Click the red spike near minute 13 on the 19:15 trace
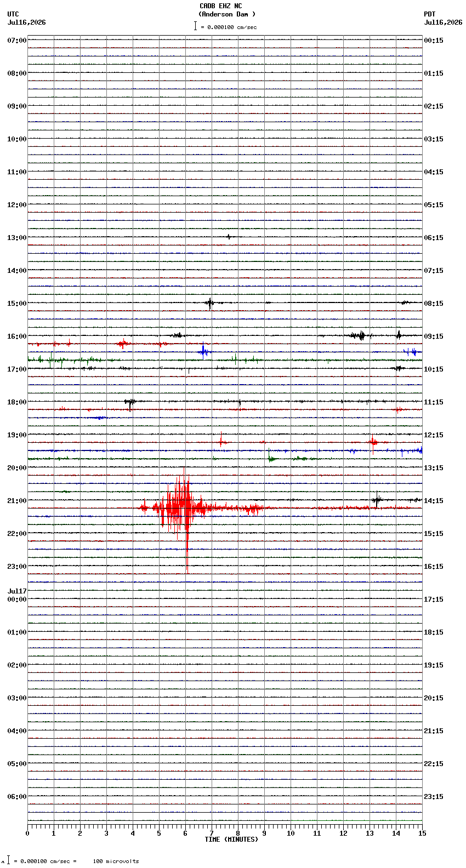Image resolution: width=466 pixels, height=868 pixels. pos(373,442)
